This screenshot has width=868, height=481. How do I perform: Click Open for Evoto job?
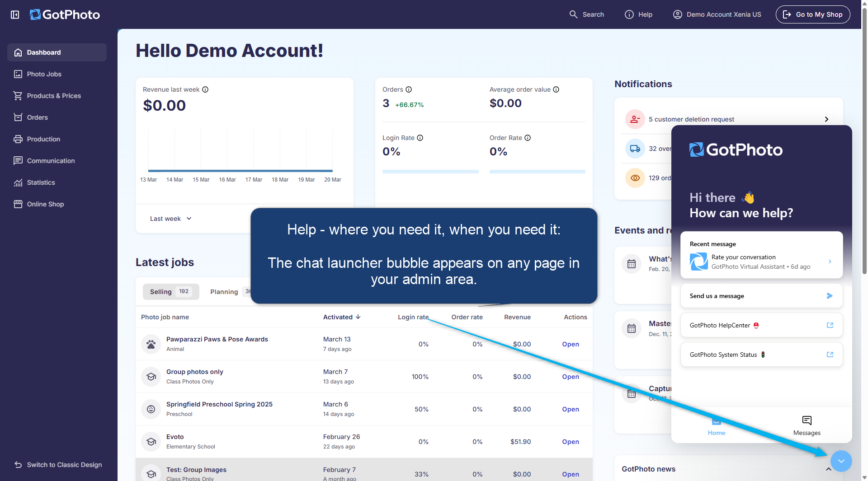(x=571, y=442)
